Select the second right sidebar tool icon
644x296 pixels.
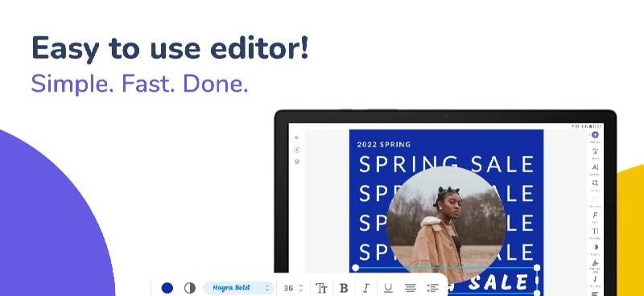pyautogui.click(x=595, y=151)
